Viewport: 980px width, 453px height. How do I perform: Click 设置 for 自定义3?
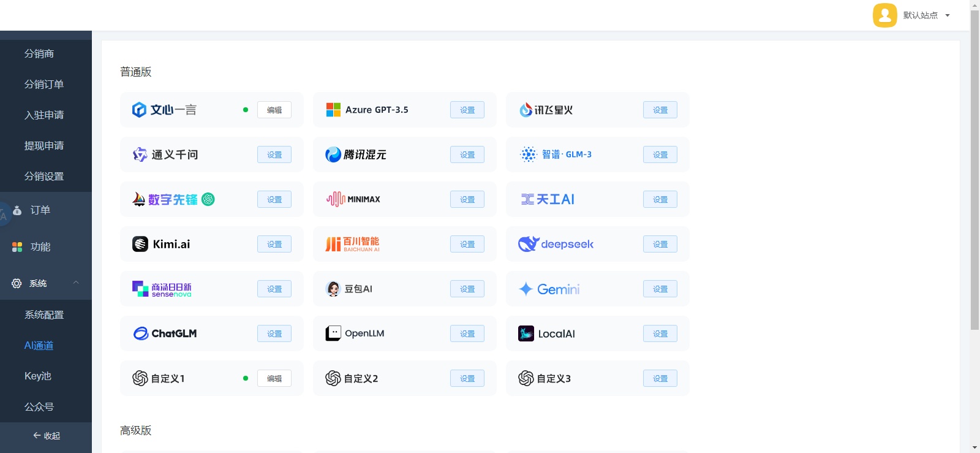(x=660, y=378)
